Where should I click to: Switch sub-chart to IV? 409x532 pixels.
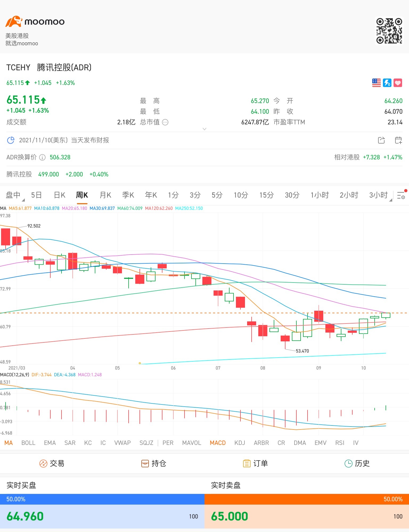(x=356, y=443)
